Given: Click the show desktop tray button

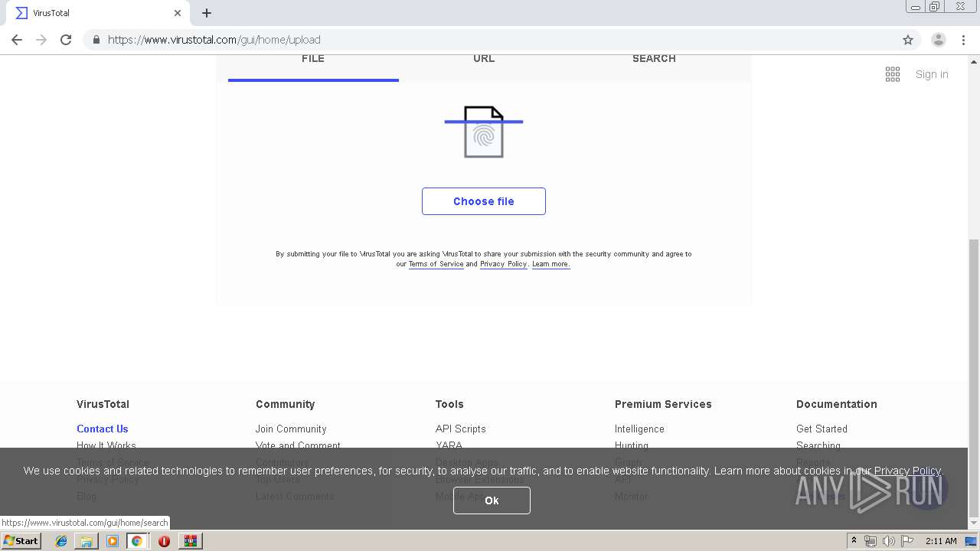Looking at the screenshot, I should tap(971, 541).
